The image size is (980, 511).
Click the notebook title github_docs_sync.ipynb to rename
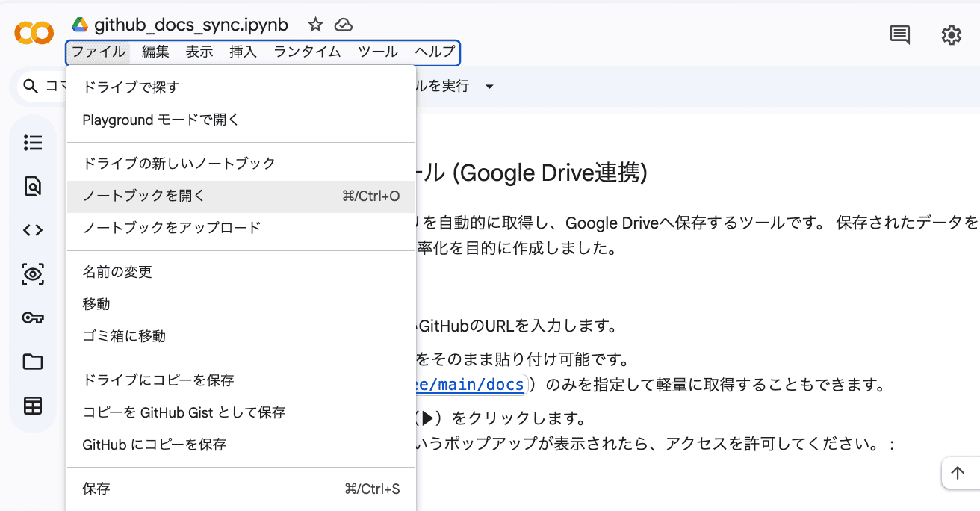(x=189, y=24)
